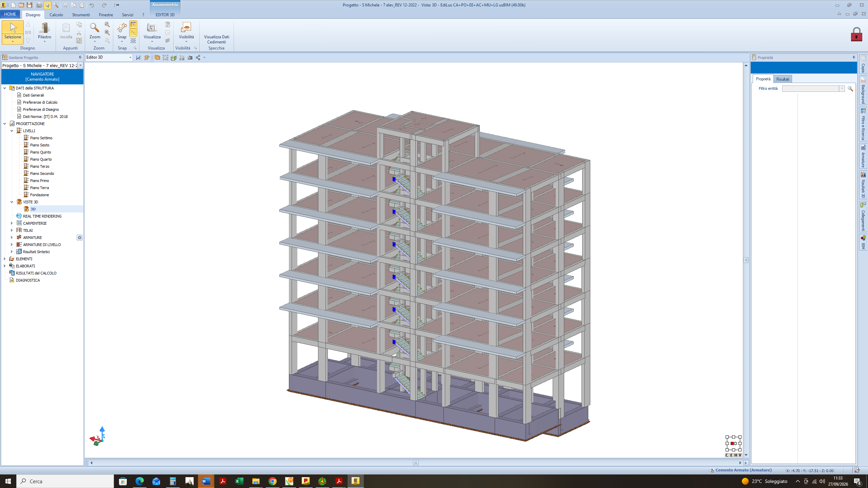Viewport: 868px width, 488px height.
Task: Expand the ELEMENTI tree node
Action: point(4,259)
